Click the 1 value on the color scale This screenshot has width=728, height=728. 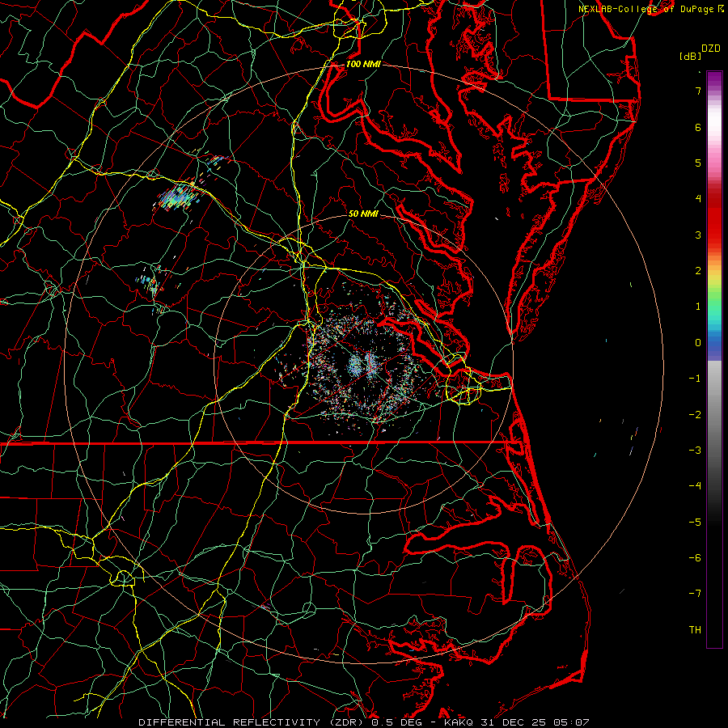698,307
